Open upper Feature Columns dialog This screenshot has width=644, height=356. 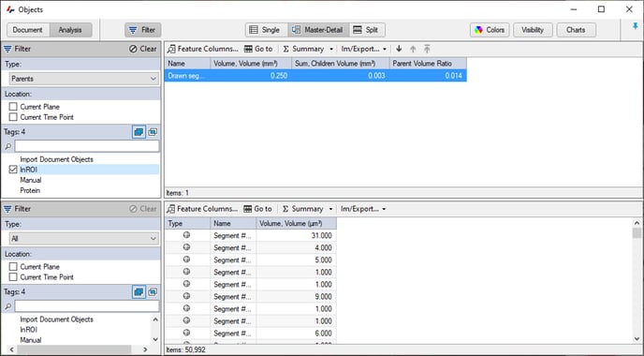point(203,49)
